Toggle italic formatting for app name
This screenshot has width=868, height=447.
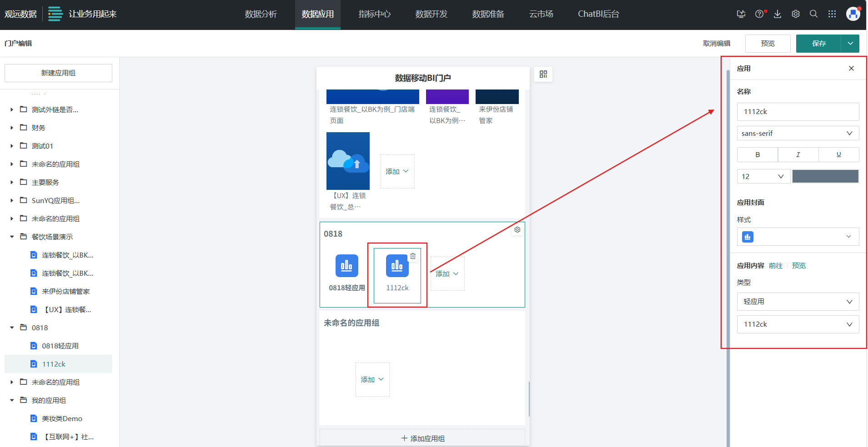(x=798, y=154)
